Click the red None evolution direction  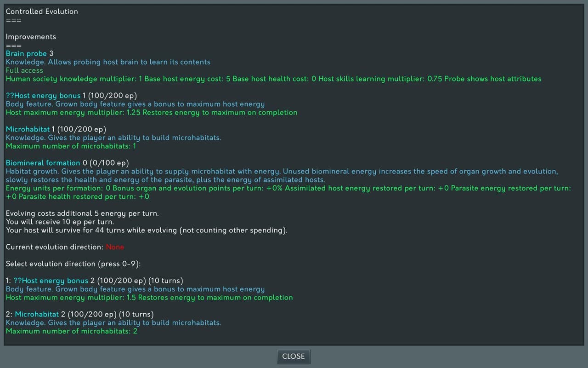click(115, 247)
